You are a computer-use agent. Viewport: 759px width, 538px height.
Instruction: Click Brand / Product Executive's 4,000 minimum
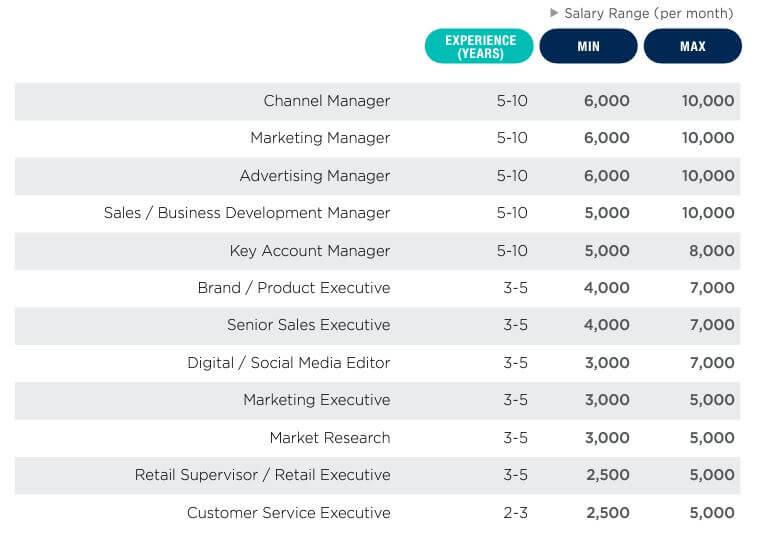606,288
